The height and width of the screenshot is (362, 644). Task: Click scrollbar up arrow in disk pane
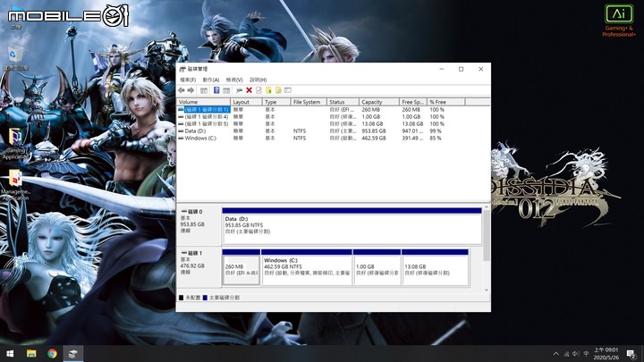click(x=487, y=207)
